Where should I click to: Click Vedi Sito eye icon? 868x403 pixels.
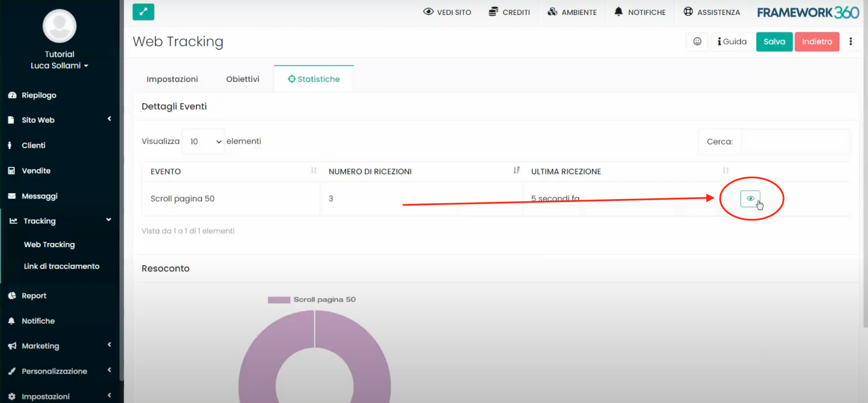point(428,12)
